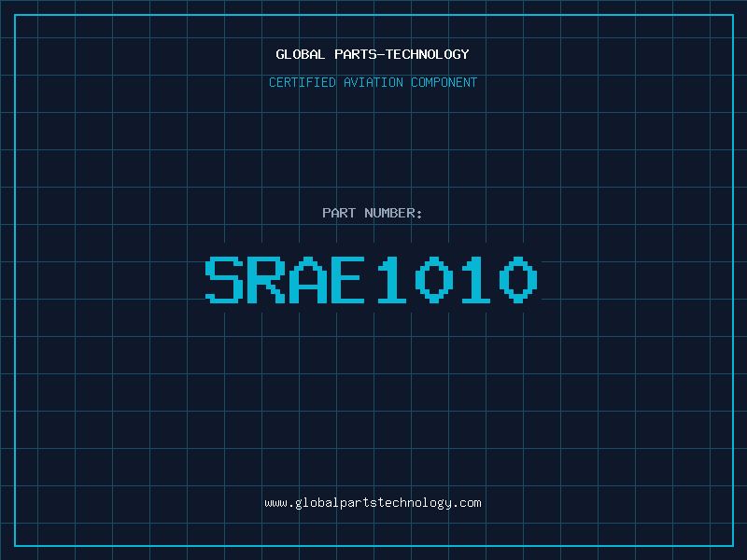747x560 pixels.
Task: Click the second digit 1 in SRAE1010
Action: pos(477,280)
